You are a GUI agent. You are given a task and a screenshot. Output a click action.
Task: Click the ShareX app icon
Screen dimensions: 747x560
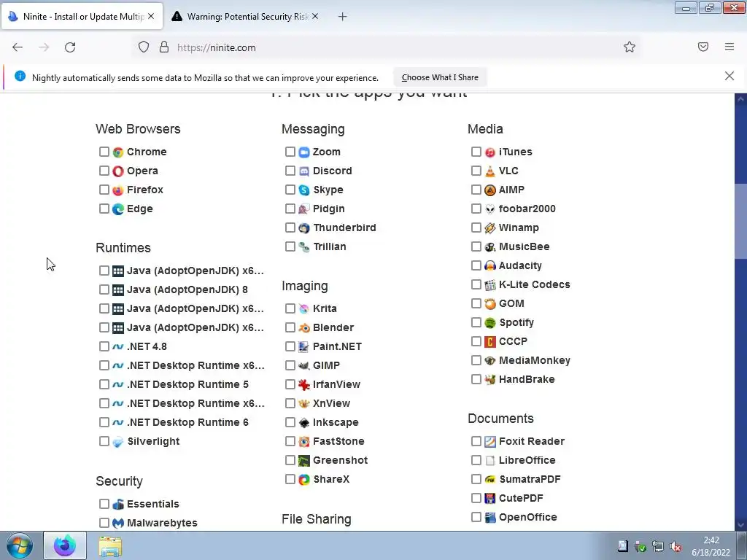(x=304, y=480)
